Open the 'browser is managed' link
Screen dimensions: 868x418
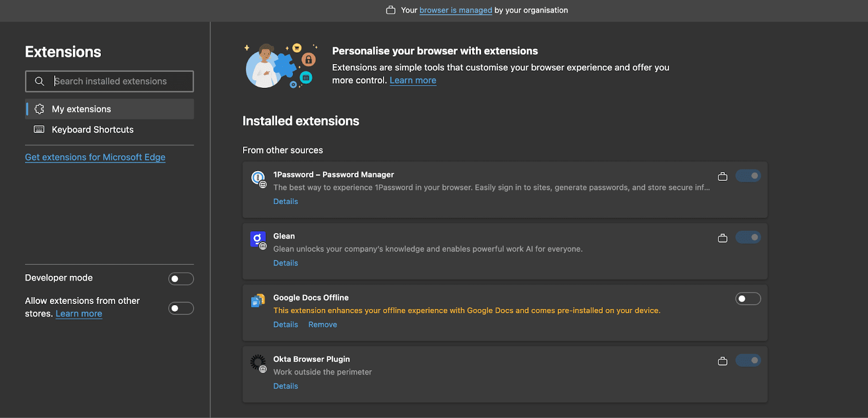[x=455, y=10]
